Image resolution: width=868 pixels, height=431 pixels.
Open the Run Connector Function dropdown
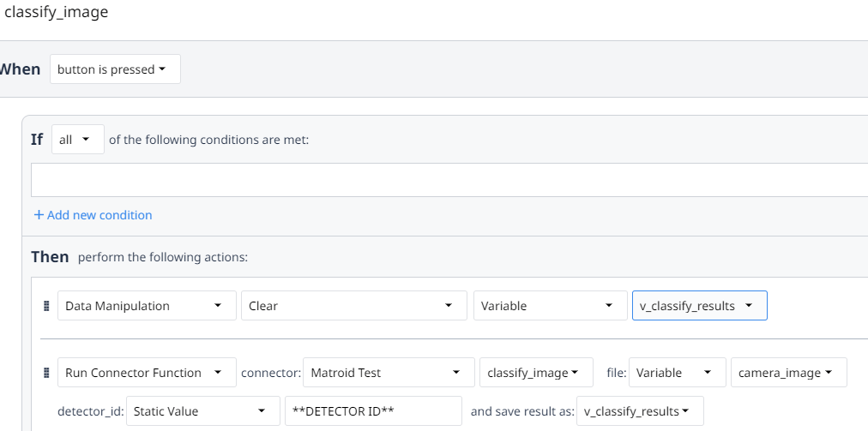[x=147, y=373]
